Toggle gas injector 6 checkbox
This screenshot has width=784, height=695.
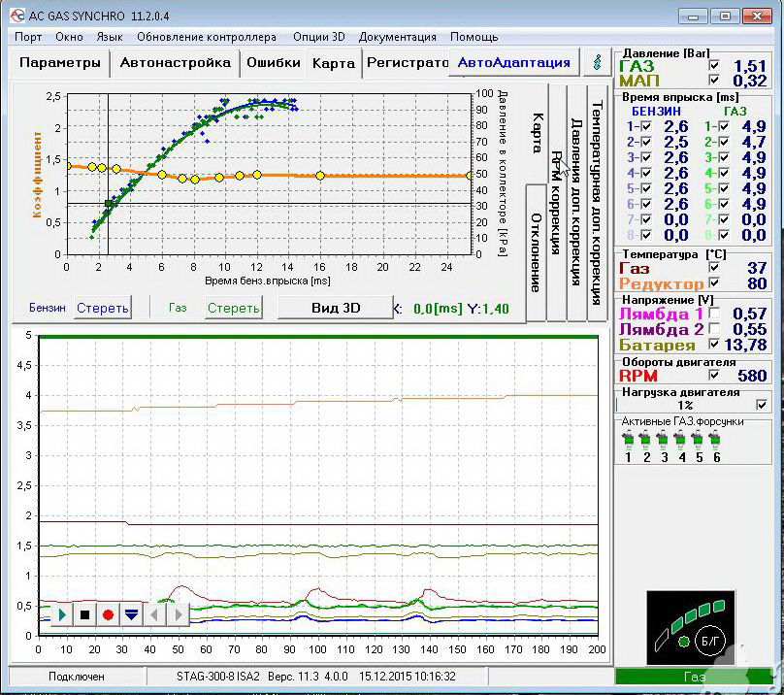coord(724,204)
